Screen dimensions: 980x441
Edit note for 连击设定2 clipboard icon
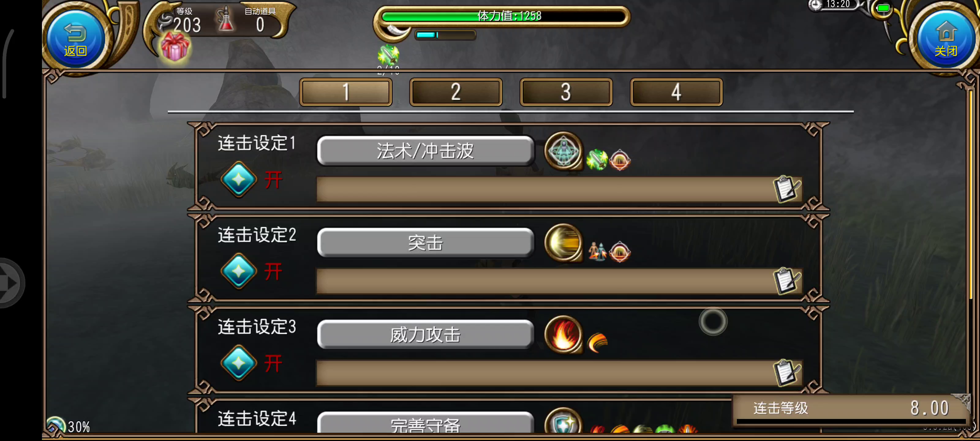pos(786,281)
